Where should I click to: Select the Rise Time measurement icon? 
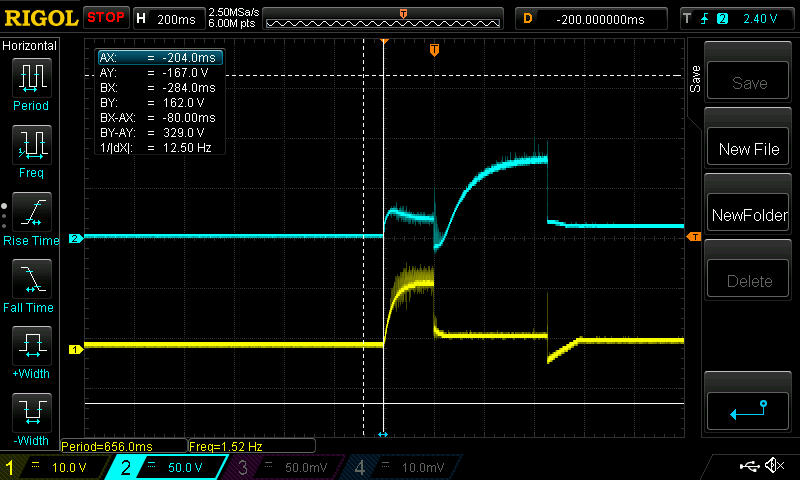[x=31, y=218]
